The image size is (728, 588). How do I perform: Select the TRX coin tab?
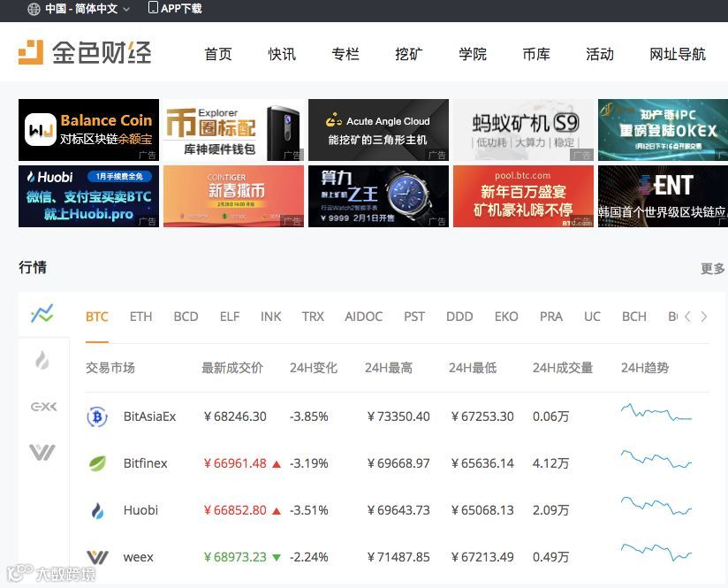pos(313,317)
